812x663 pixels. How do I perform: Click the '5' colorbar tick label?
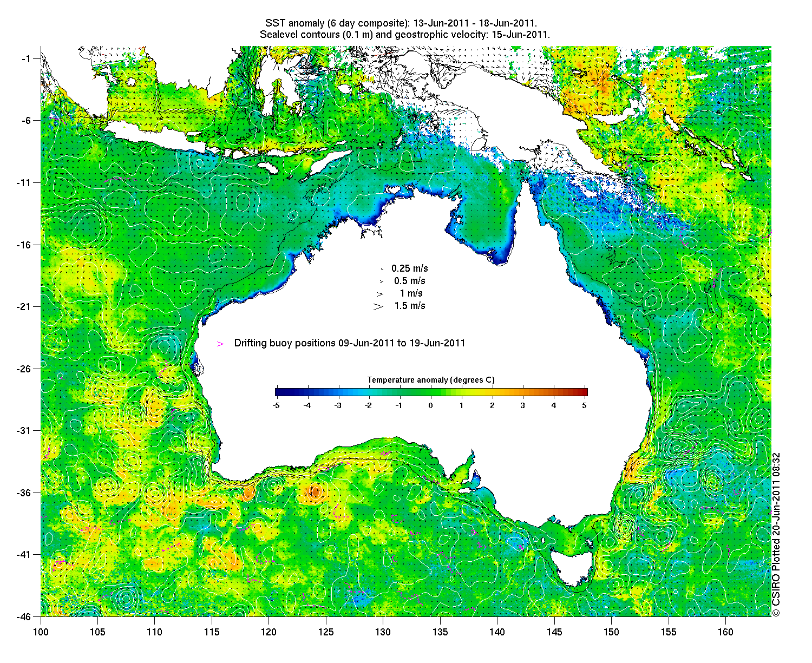pos(585,405)
